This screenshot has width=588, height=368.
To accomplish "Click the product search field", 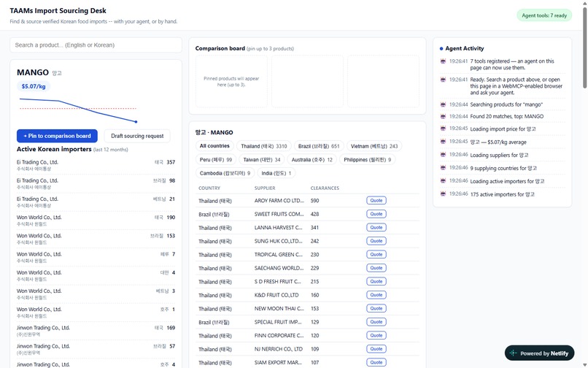I will pyautogui.click(x=96, y=45).
